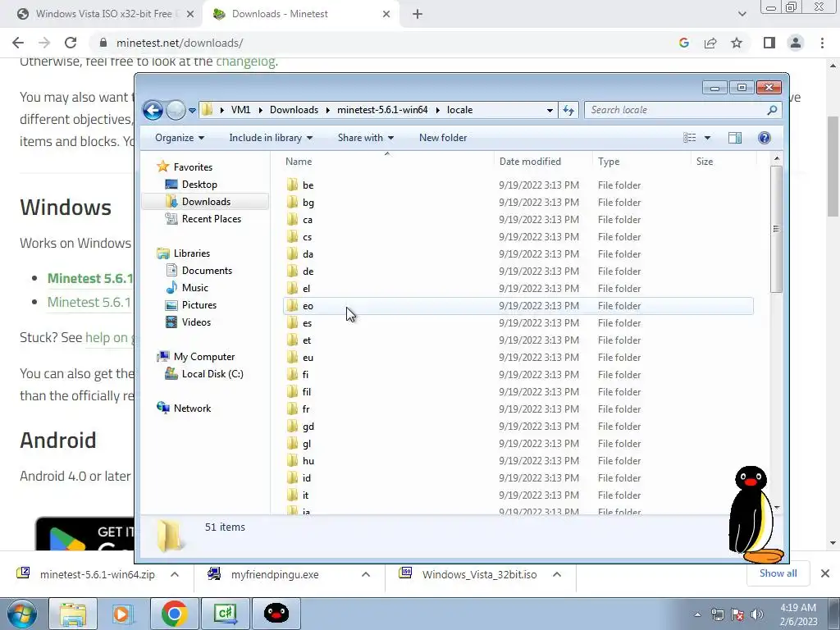
Task: Click the 'gd' folder name
Action: [x=308, y=427]
